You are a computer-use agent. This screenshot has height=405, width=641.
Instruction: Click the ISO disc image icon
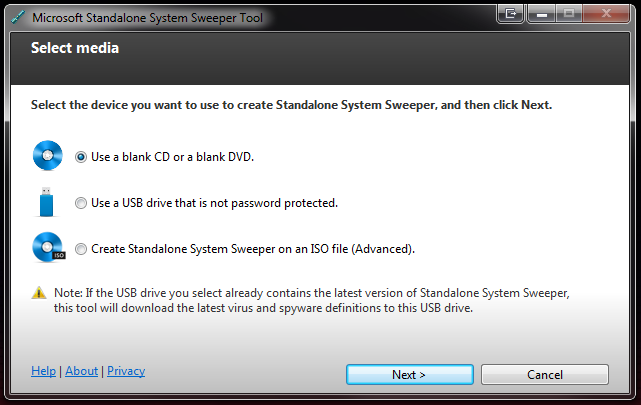point(49,247)
